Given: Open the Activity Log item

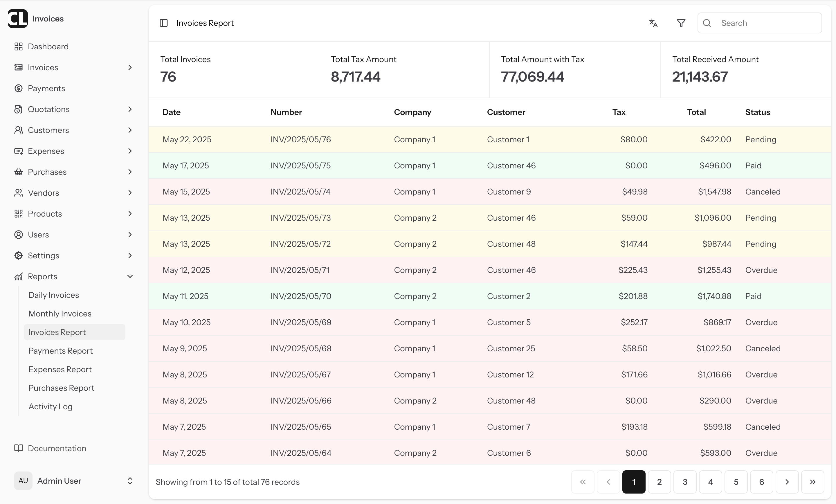Looking at the screenshot, I should pos(50,406).
